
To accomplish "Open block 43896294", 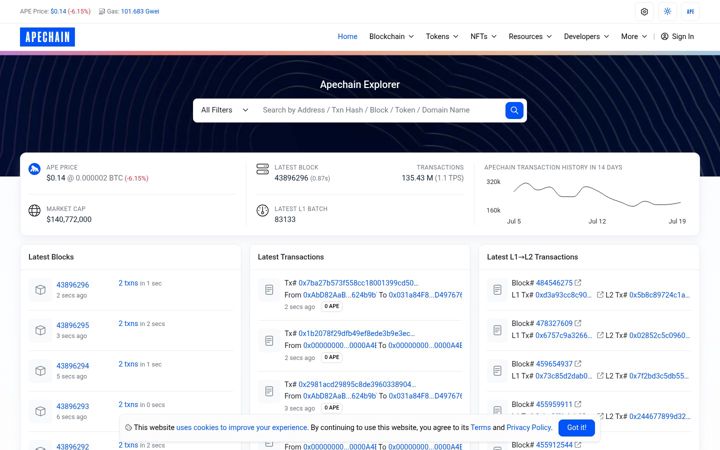I will tap(73, 366).
